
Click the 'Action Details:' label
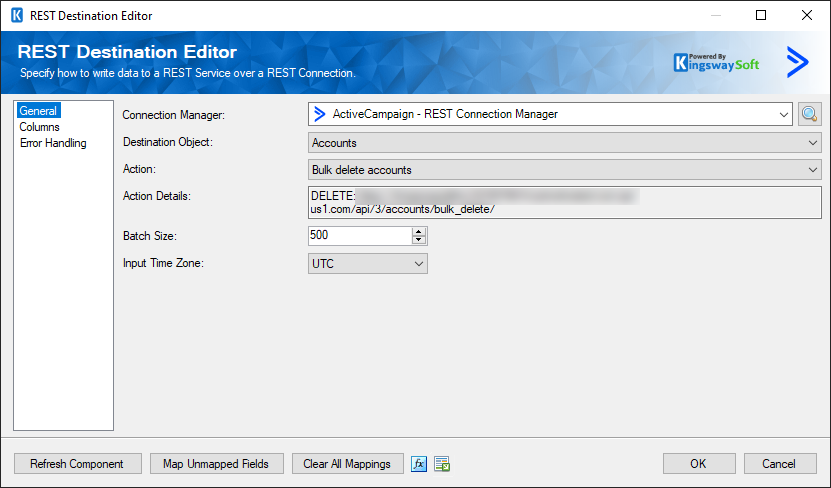coord(156,196)
